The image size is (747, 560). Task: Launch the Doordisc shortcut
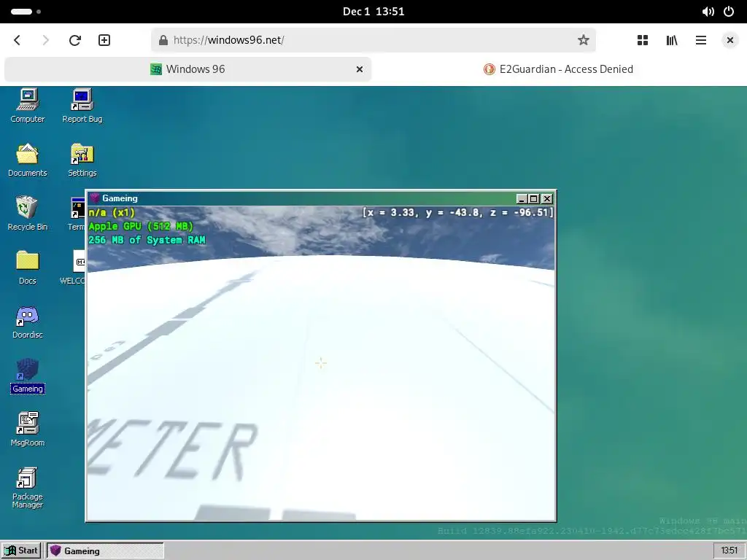coord(28,322)
